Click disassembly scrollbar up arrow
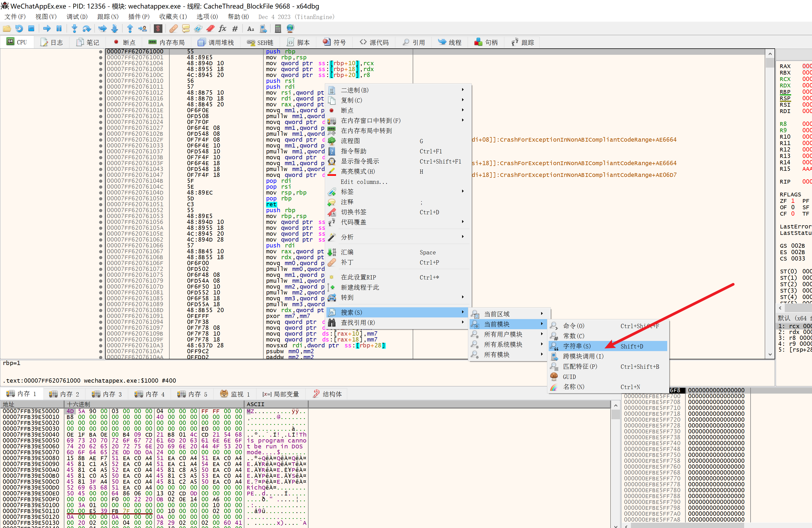The image size is (812, 528). tap(770, 54)
